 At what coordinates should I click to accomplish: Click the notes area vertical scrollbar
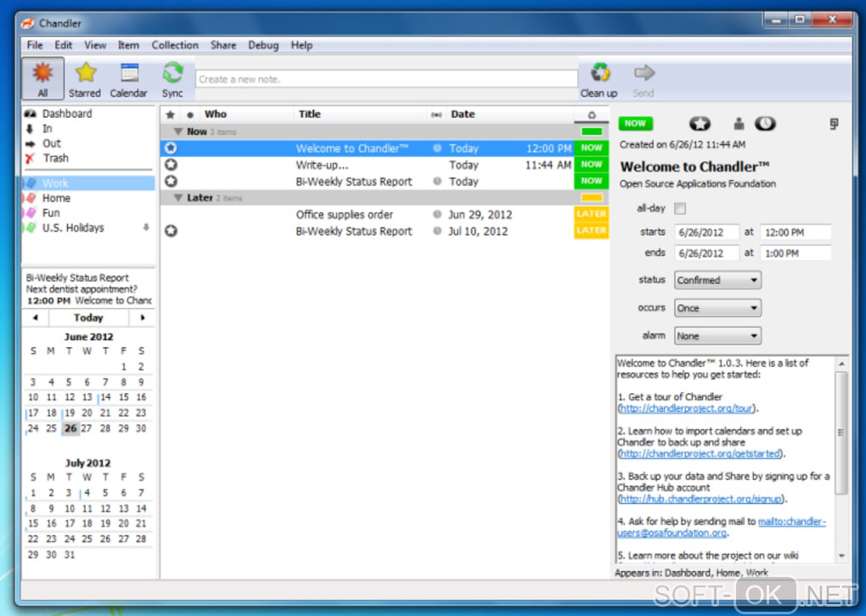click(x=841, y=432)
